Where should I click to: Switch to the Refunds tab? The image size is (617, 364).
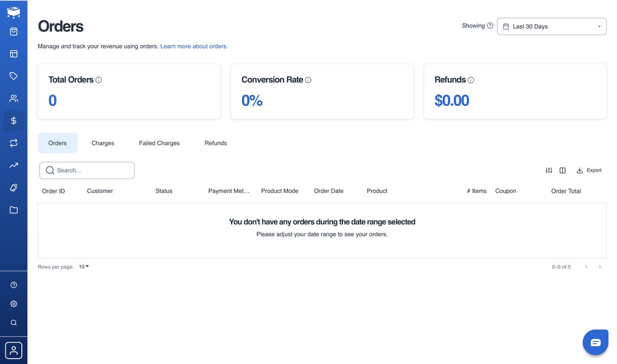(x=215, y=143)
